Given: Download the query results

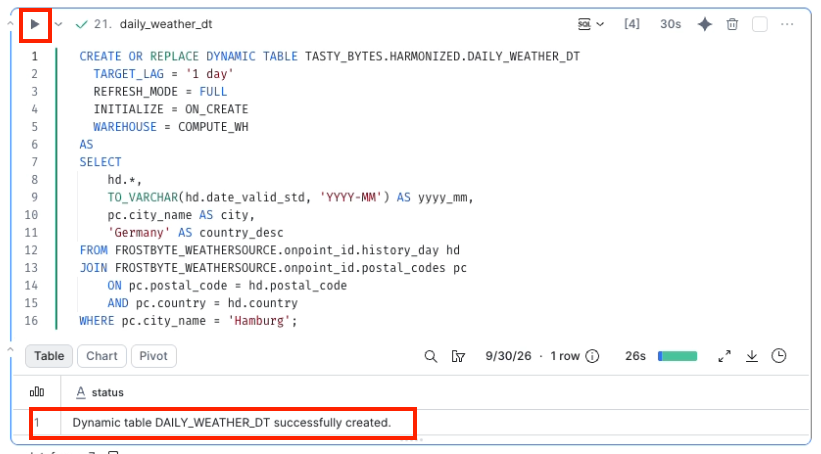Looking at the screenshot, I should click(752, 357).
